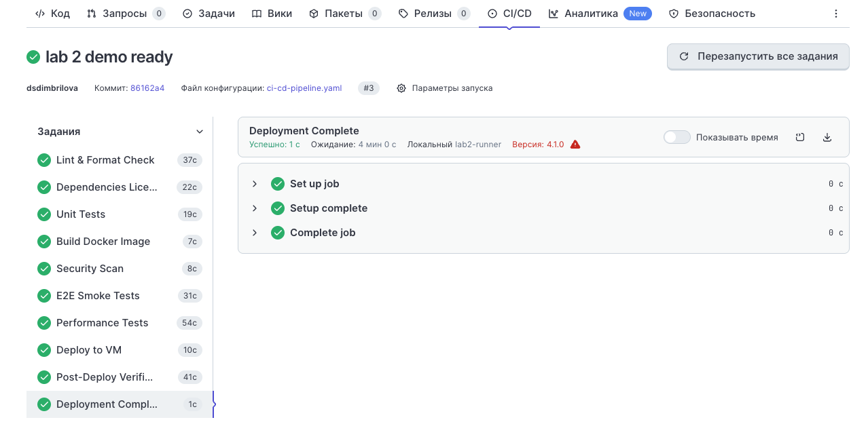868x441 pixels.
Task: Click the shield icon on Безопасность tab
Action: coord(672,13)
